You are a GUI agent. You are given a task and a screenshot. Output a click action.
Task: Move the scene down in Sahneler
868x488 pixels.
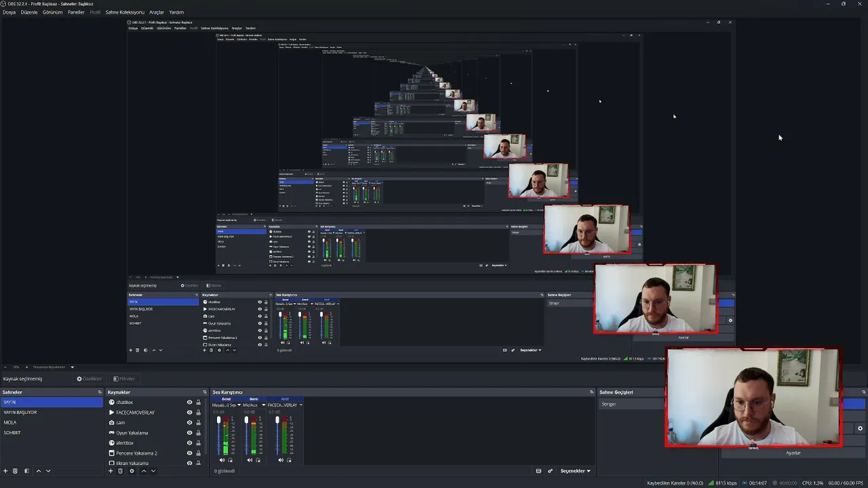tap(48, 471)
